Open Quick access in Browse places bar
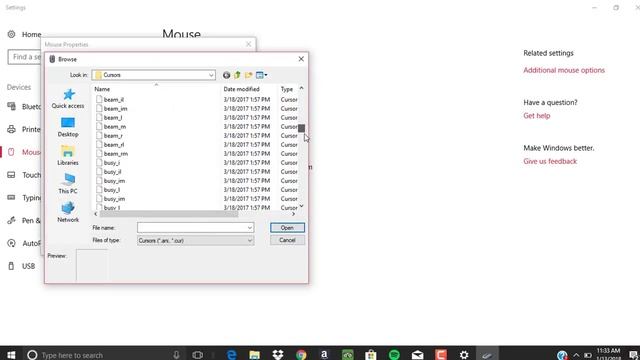Image resolution: width=640 pixels, height=360 pixels. (68, 99)
